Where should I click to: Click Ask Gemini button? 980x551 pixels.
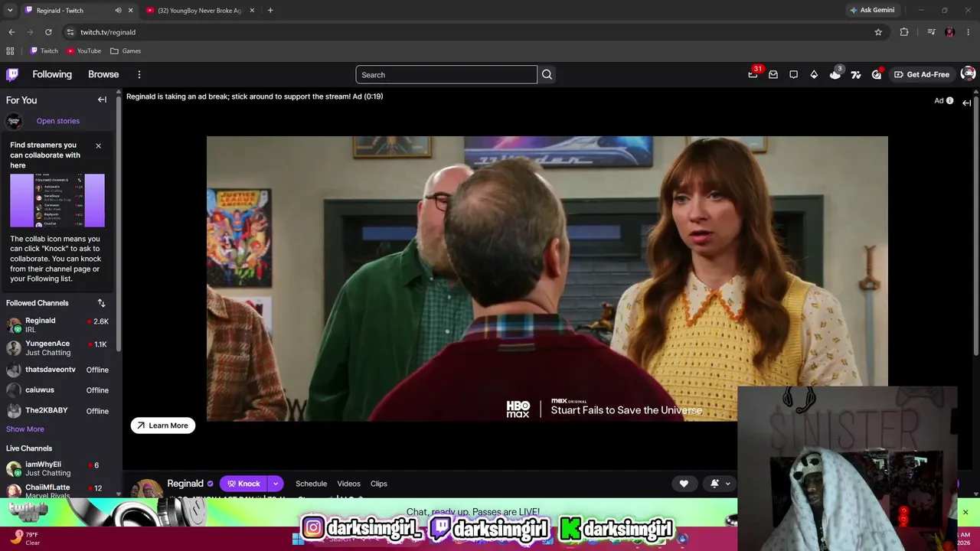(872, 10)
